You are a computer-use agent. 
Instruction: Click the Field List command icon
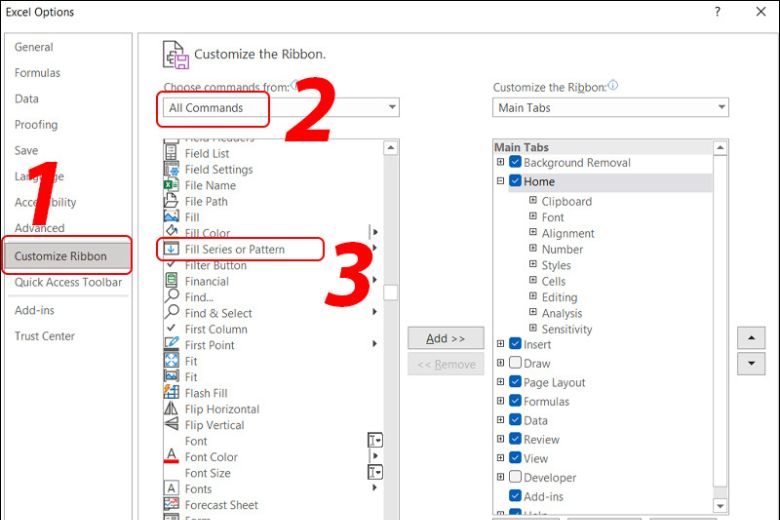click(x=171, y=152)
